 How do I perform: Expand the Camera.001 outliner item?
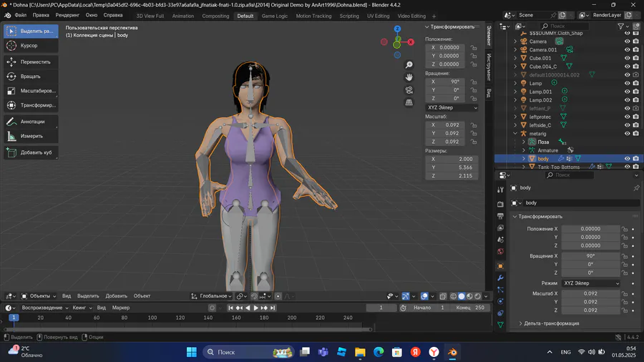tap(515, 49)
